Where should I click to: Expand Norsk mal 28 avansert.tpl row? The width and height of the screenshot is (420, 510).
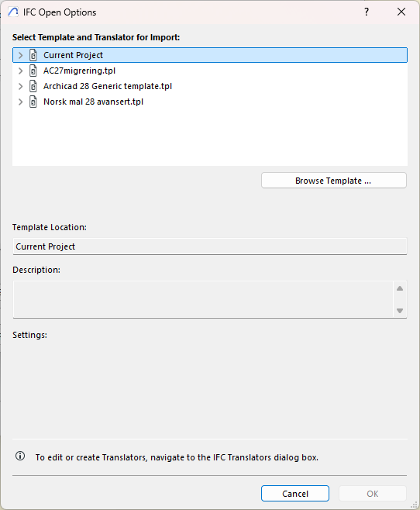[x=20, y=102]
